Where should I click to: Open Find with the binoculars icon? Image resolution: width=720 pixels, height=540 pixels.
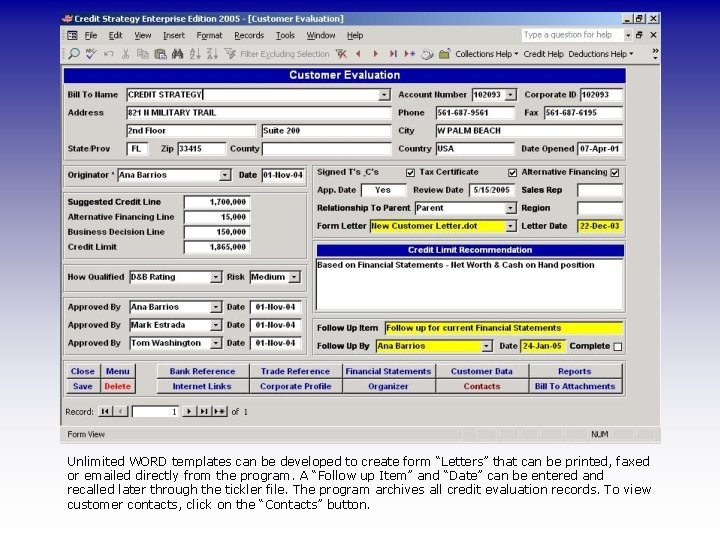[177, 54]
